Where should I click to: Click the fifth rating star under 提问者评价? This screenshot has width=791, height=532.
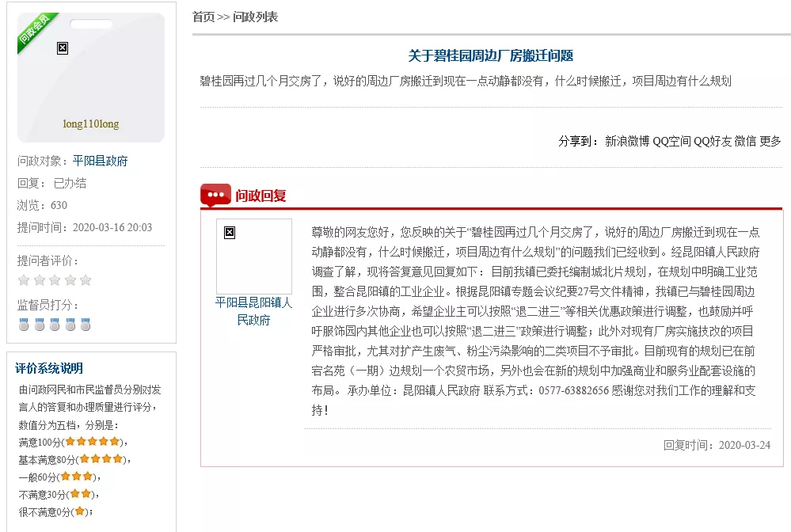pos(86,280)
